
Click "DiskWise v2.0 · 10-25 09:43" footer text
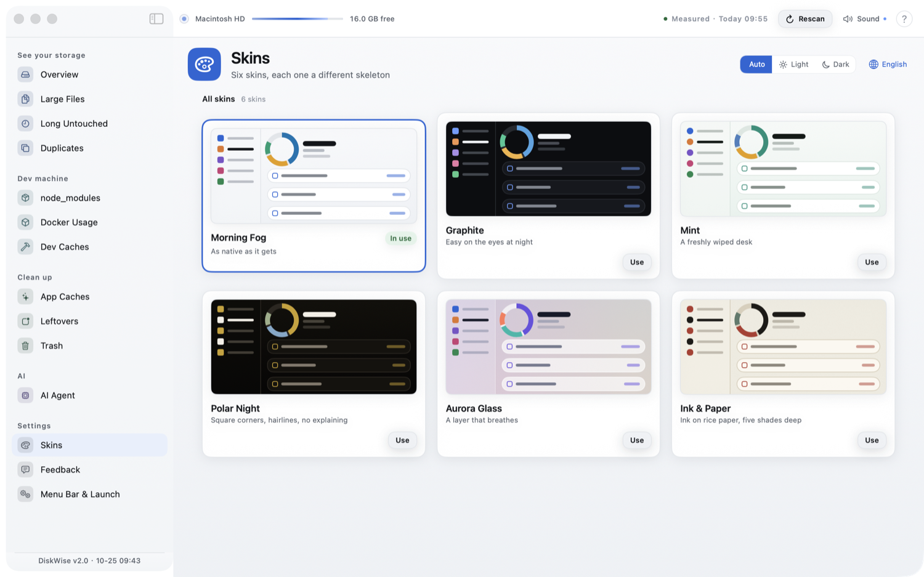89,561
